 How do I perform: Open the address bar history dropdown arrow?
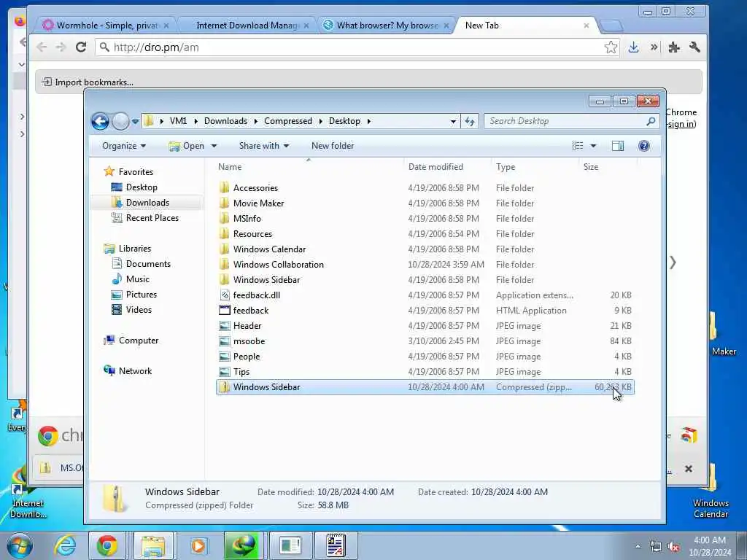pos(453,122)
